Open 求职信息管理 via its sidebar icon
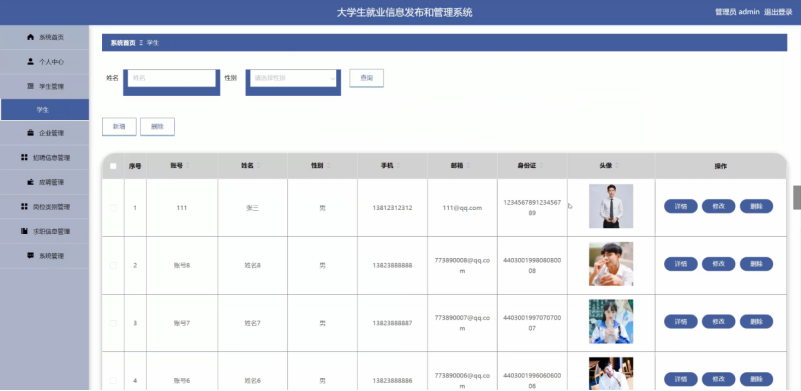Image resolution: width=801 pixels, height=391 pixels. (x=24, y=231)
